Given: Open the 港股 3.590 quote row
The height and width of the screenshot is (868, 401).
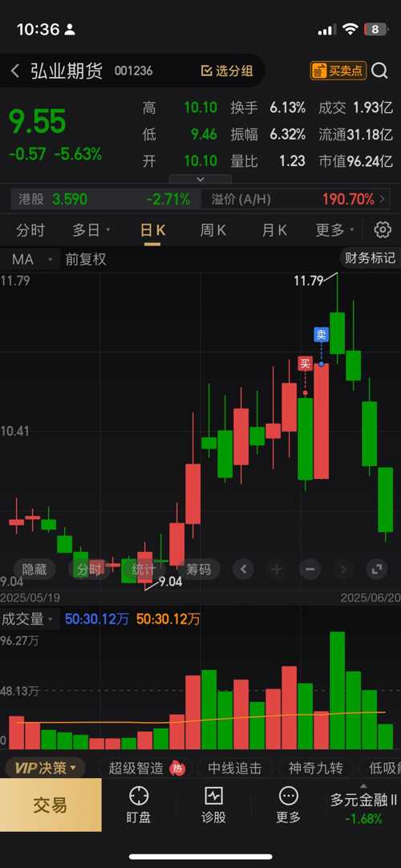Looking at the screenshot, I should coord(105,199).
